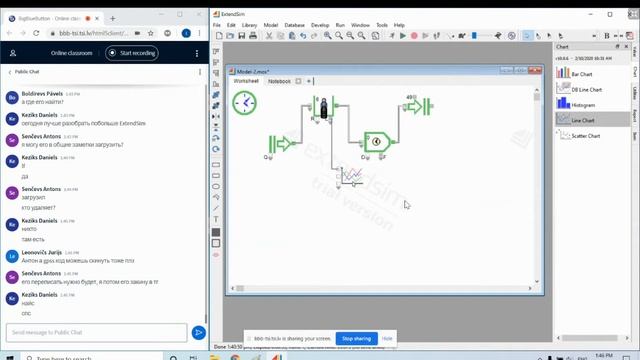Screen dimensions: 640x360
Task: Open the Help menu
Action: [x=399, y=25]
